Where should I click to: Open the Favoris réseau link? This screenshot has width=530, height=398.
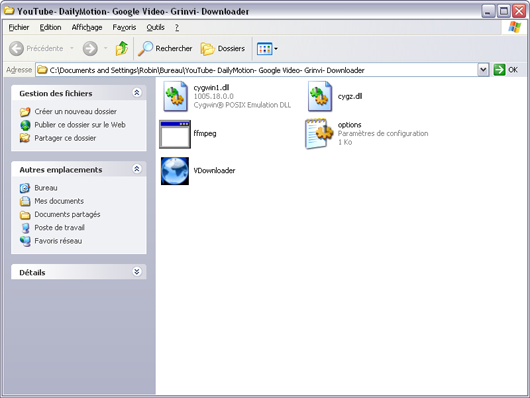pyautogui.click(x=58, y=241)
